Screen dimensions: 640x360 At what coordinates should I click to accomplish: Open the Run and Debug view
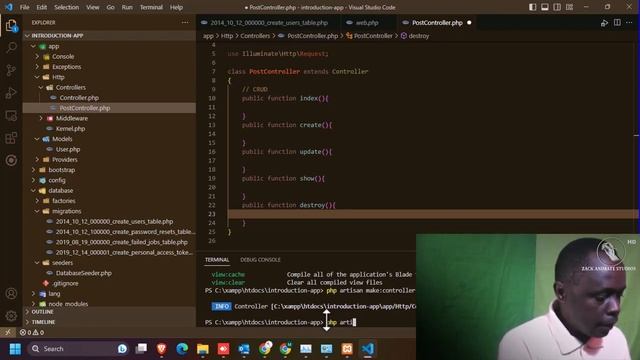click(11, 93)
